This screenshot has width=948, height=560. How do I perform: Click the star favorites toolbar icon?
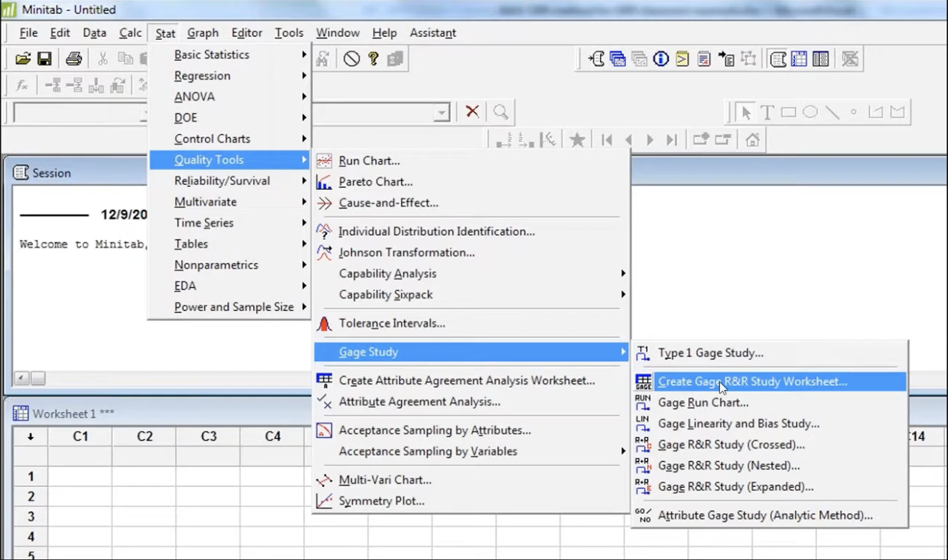click(x=577, y=140)
